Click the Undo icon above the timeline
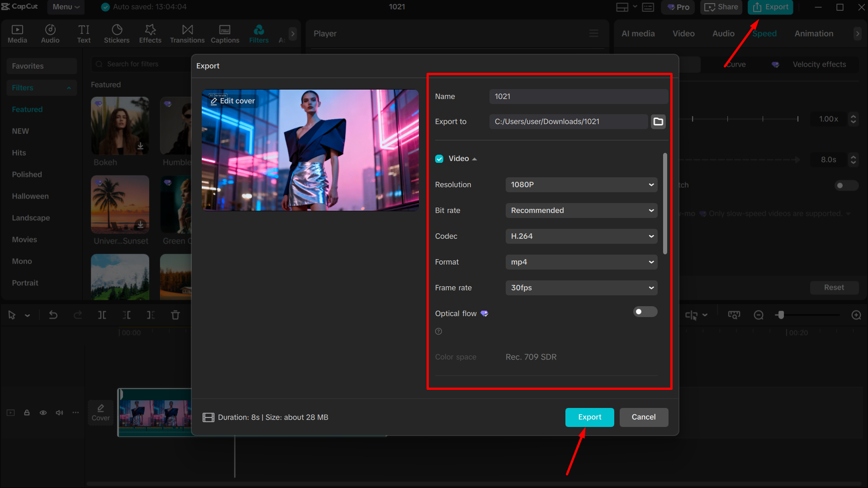 [53, 315]
